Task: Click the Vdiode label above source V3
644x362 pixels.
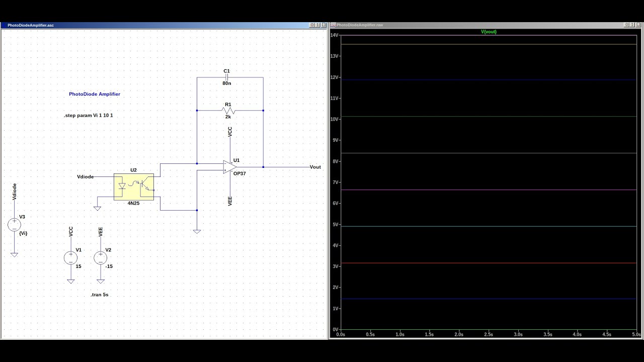Action: tap(14, 192)
